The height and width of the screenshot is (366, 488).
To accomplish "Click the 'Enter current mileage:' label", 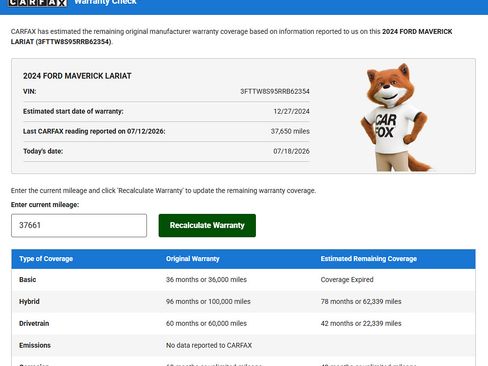I will click(45, 205).
